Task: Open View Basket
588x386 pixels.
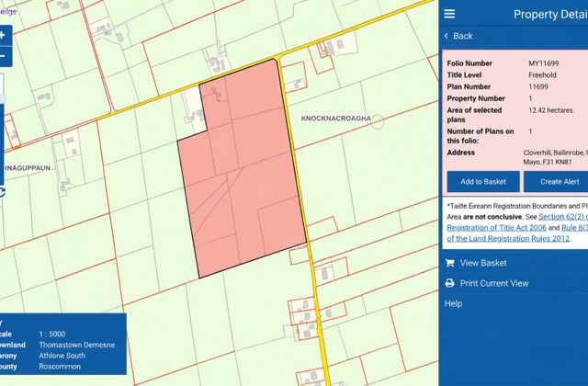Action: [x=483, y=263]
